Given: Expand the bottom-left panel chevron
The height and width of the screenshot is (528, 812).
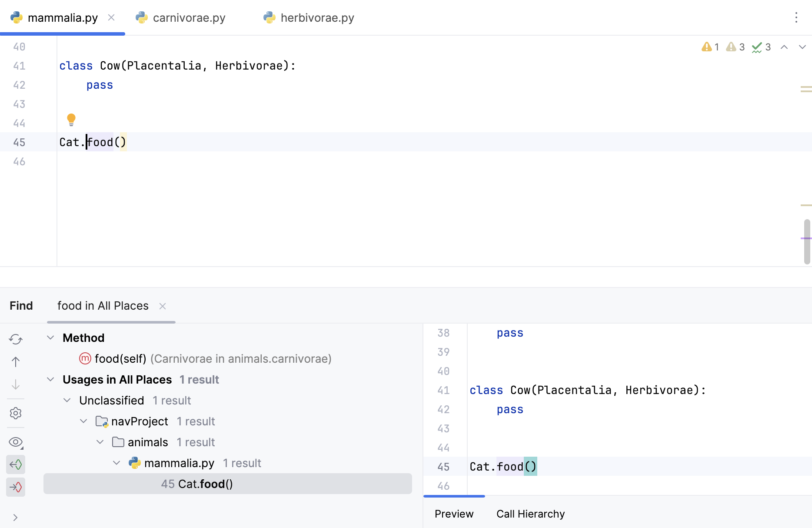Looking at the screenshot, I should (16, 518).
